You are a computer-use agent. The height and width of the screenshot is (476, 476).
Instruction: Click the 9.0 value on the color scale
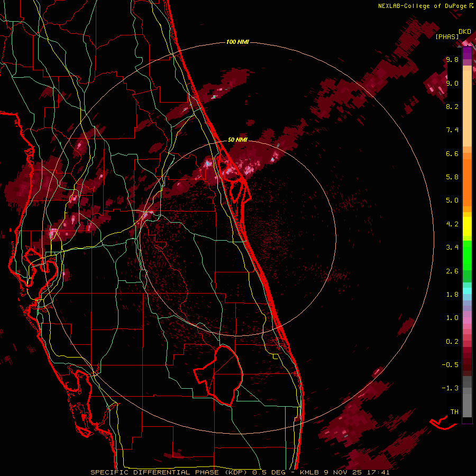452,83
